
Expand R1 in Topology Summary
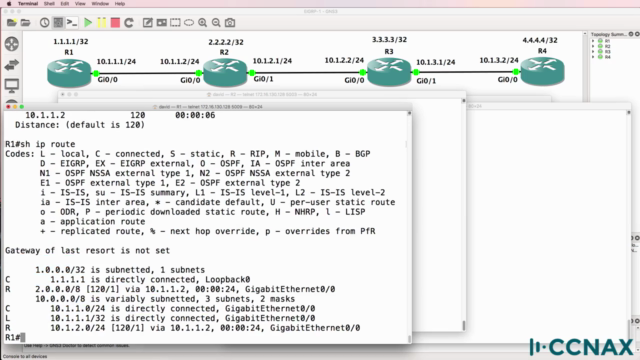pyautogui.click(x=593, y=41)
